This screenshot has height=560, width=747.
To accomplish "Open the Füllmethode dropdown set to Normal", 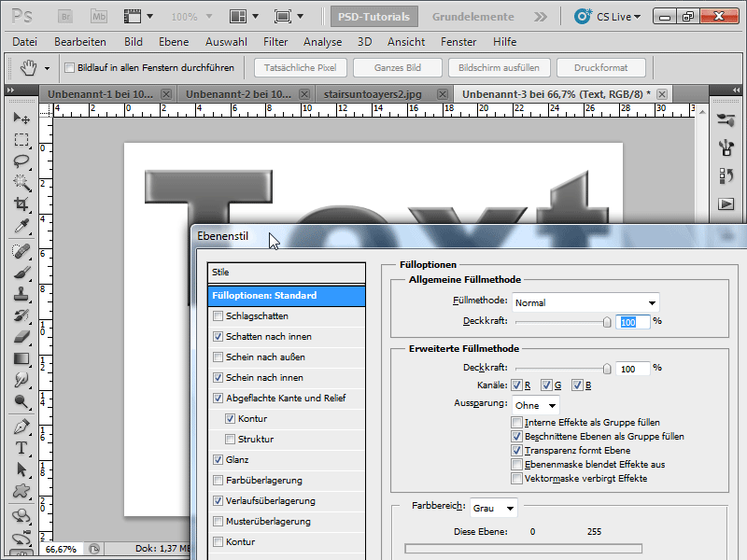I will coord(585,302).
